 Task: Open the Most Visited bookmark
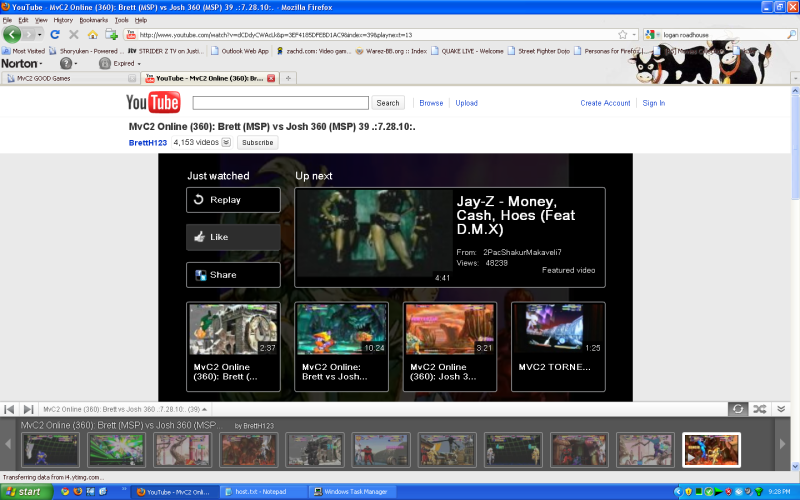(x=24, y=51)
